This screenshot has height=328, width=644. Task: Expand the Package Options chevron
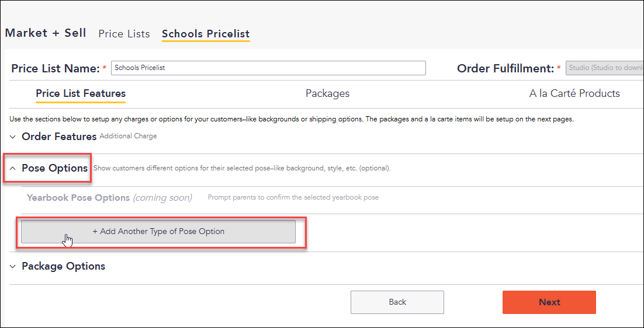point(13,267)
